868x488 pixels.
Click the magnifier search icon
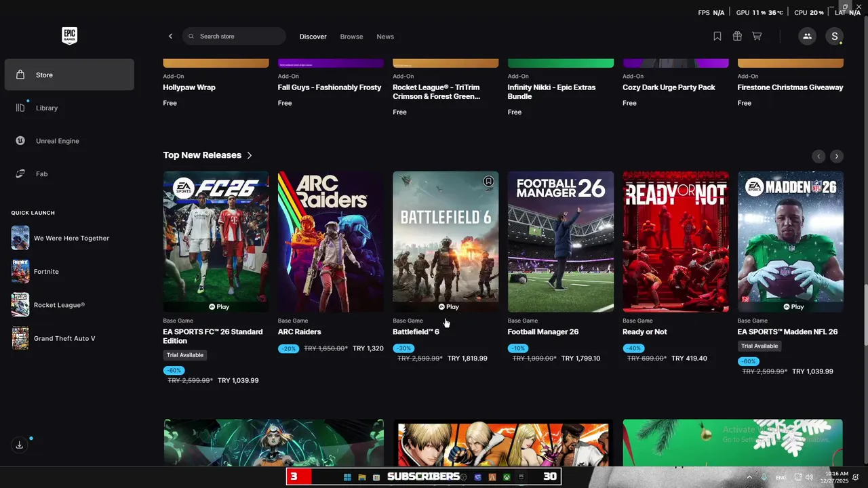[x=191, y=36]
